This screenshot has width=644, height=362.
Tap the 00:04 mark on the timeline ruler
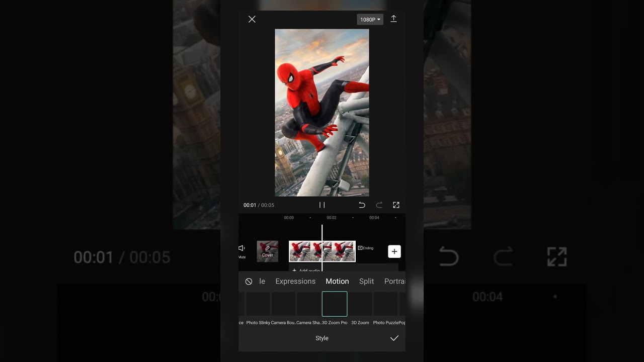[x=374, y=218]
